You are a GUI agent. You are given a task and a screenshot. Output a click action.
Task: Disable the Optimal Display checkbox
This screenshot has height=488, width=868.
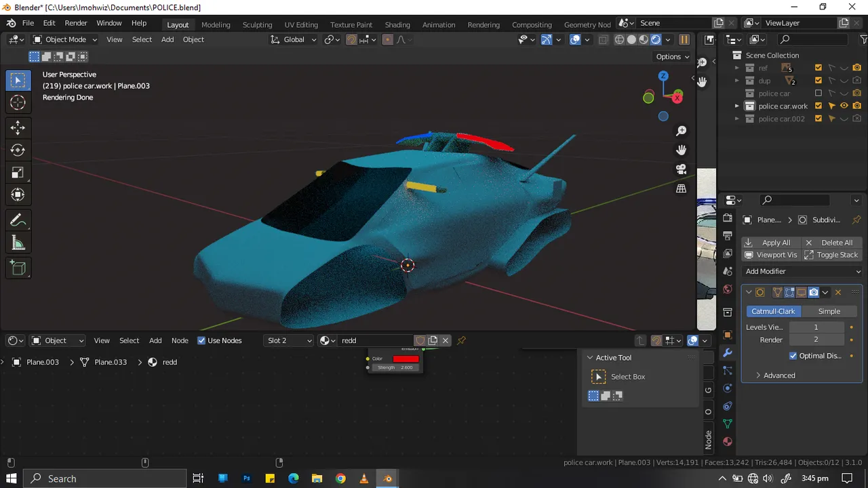793,356
